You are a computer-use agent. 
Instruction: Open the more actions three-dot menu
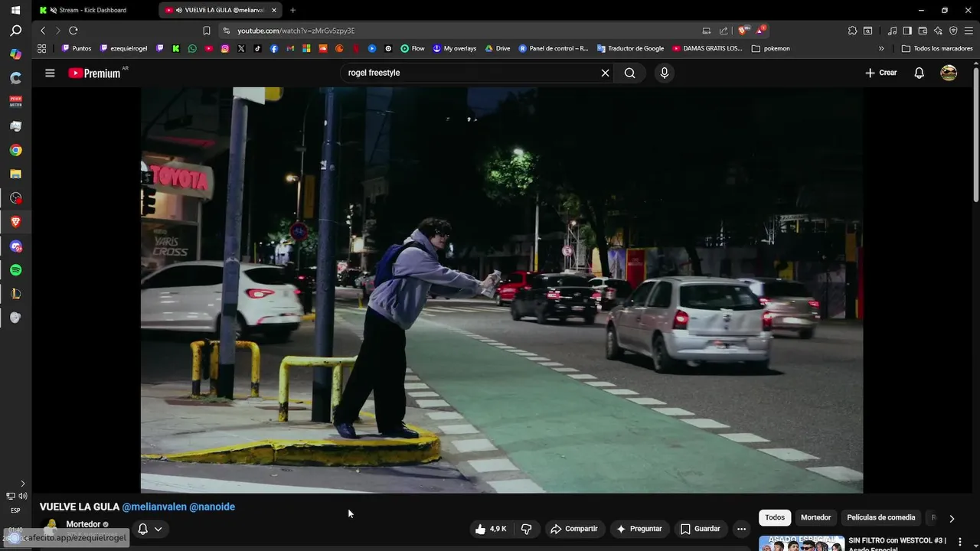(740, 529)
